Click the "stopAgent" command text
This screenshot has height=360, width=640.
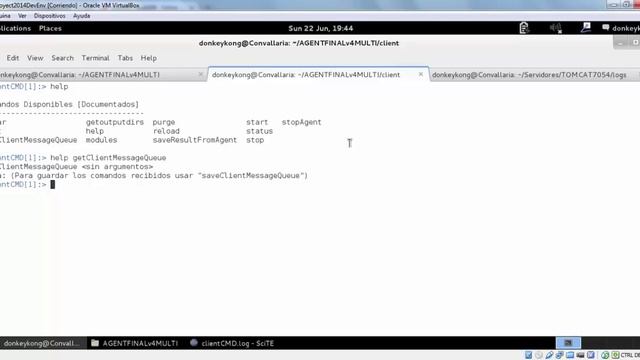coord(301,122)
